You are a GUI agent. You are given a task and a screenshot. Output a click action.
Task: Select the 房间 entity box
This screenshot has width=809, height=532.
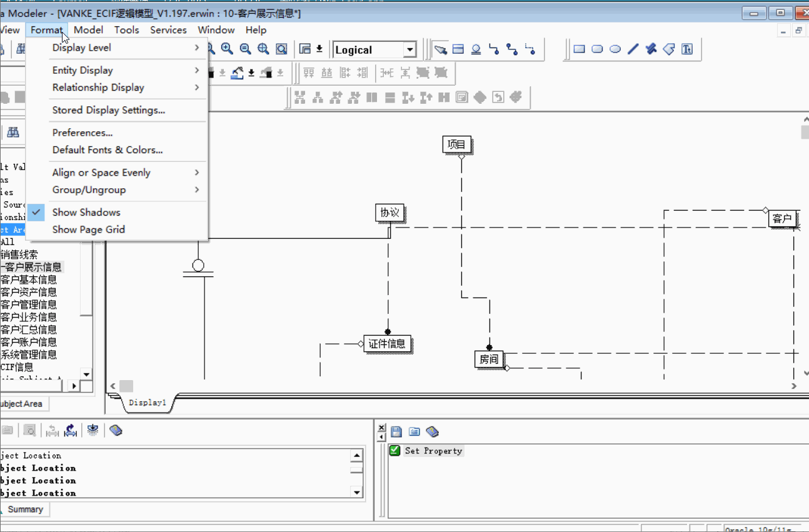coord(489,359)
